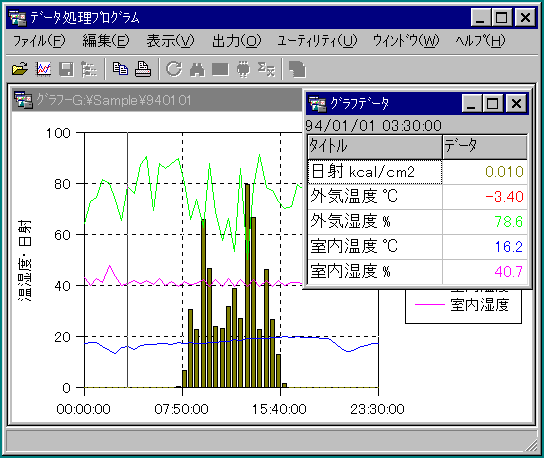The height and width of the screenshot is (458, 544).
Task: Click the タイトル column header
Action: 375,147
